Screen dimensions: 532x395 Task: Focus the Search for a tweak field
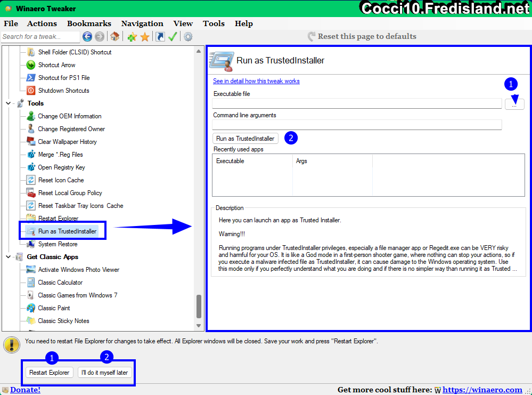pos(40,37)
